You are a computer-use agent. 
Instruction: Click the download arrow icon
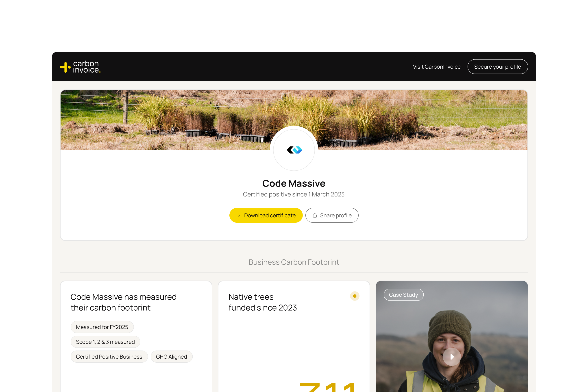point(239,216)
